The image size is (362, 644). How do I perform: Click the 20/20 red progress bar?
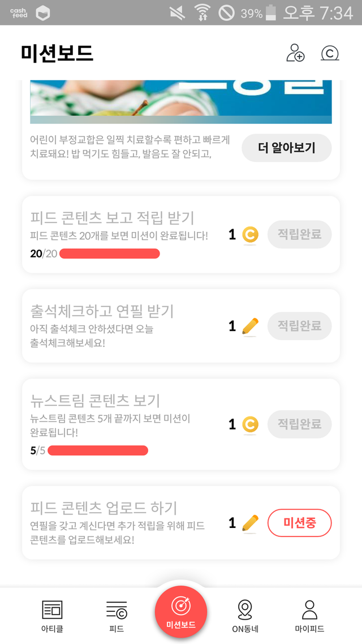click(x=110, y=254)
